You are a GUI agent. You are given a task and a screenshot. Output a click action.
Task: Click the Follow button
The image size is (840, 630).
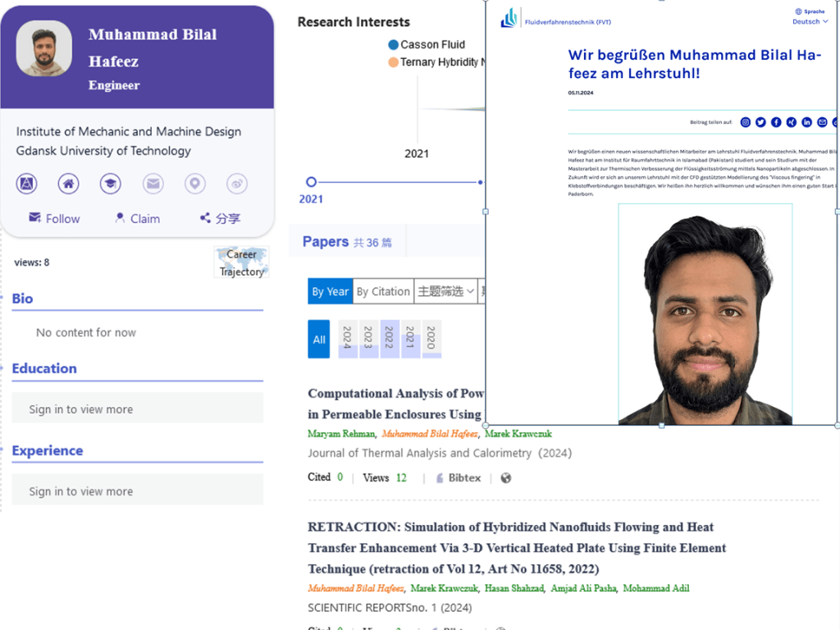54,218
